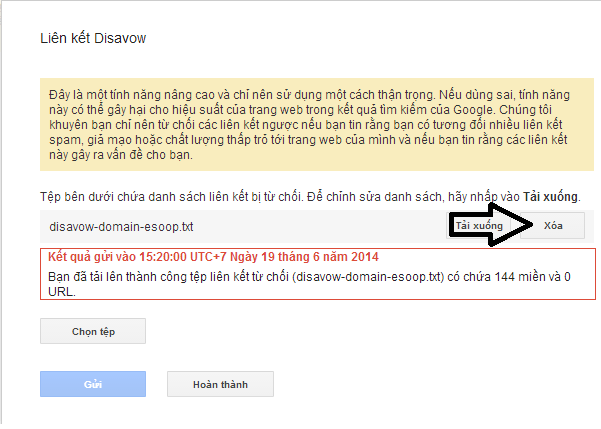Click the URL. text ending the result
This screenshot has height=429, width=601.
(x=62, y=292)
